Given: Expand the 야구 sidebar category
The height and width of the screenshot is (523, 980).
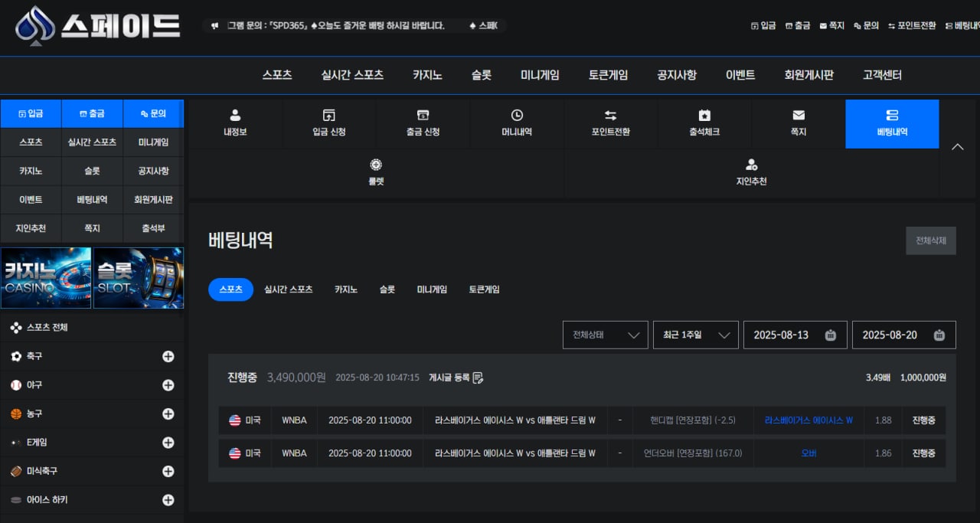Looking at the screenshot, I should [x=168, y=385].
